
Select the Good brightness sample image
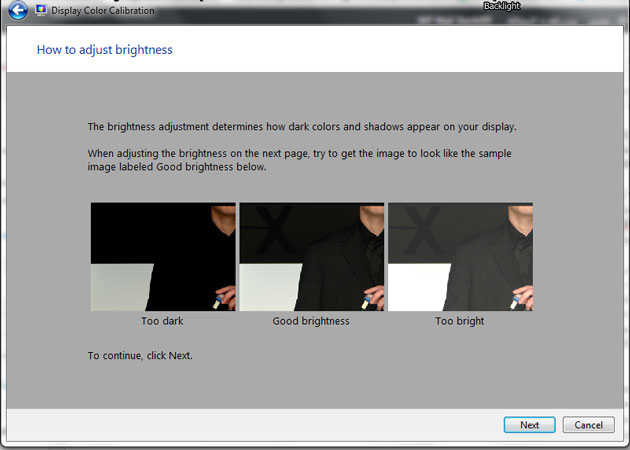[312, 257]
